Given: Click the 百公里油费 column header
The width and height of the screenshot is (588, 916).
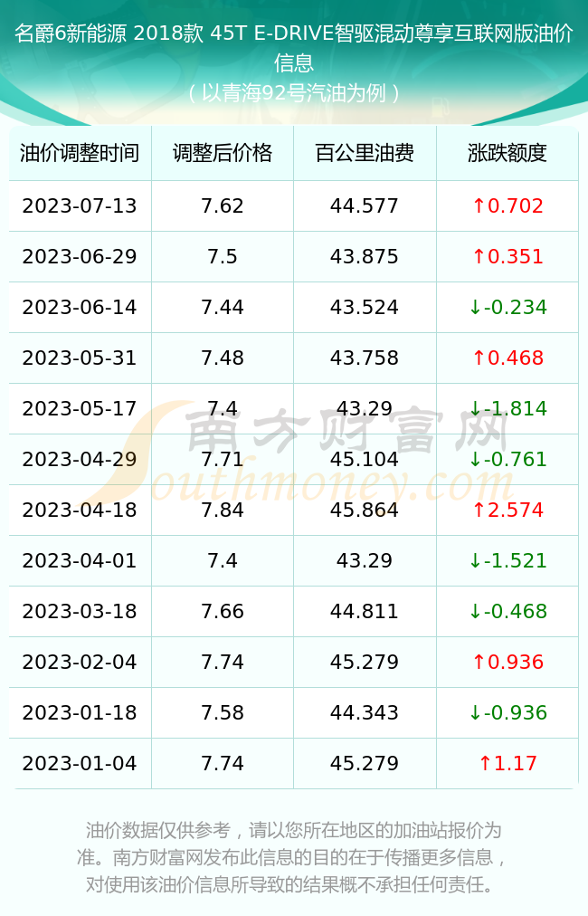Looking at the screenshot, I should [365, 153].
